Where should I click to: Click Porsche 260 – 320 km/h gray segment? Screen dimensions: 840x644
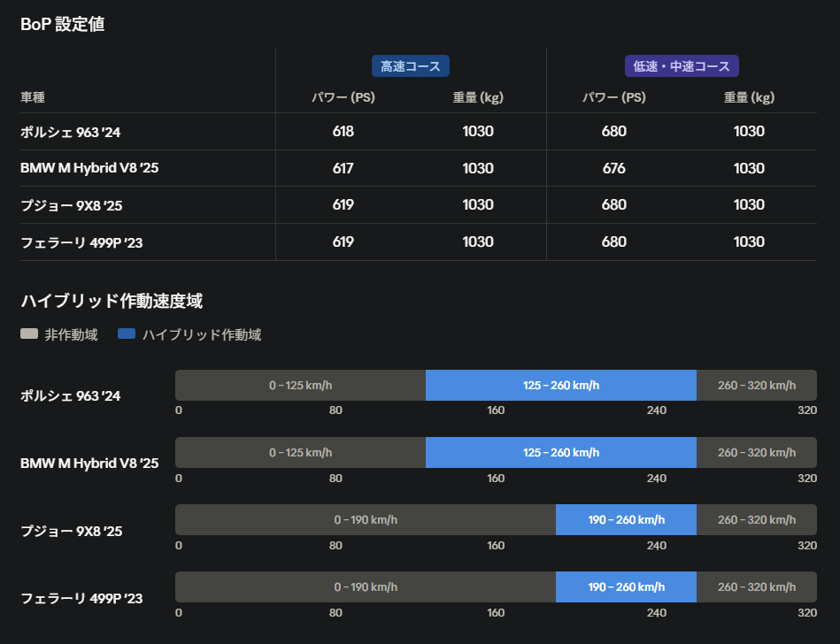(757, 385)
